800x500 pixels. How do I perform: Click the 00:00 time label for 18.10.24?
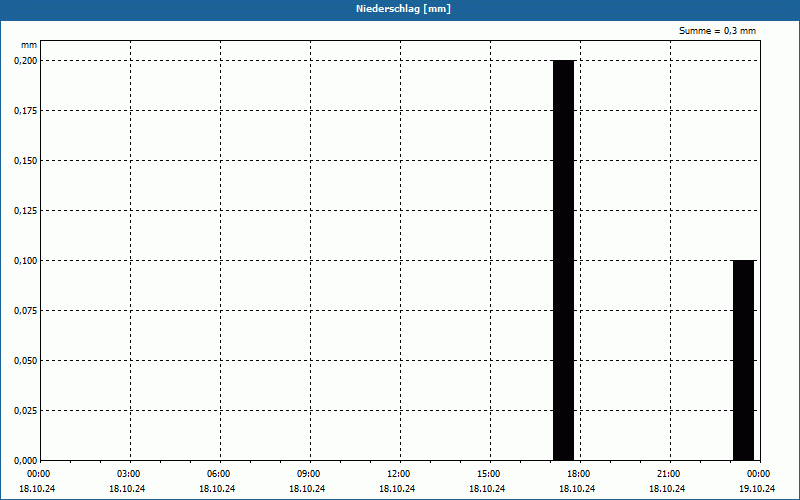(x=38, y=474)
